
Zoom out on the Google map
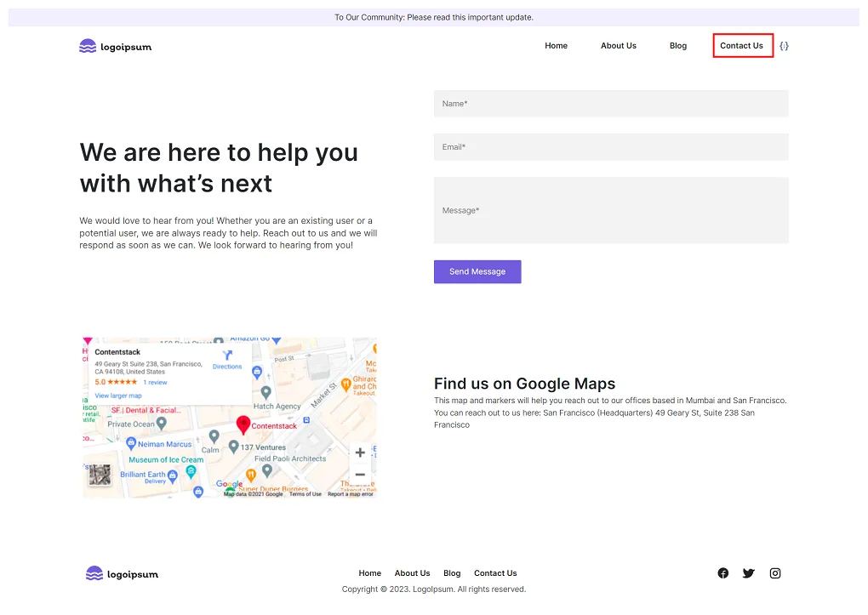359,475
